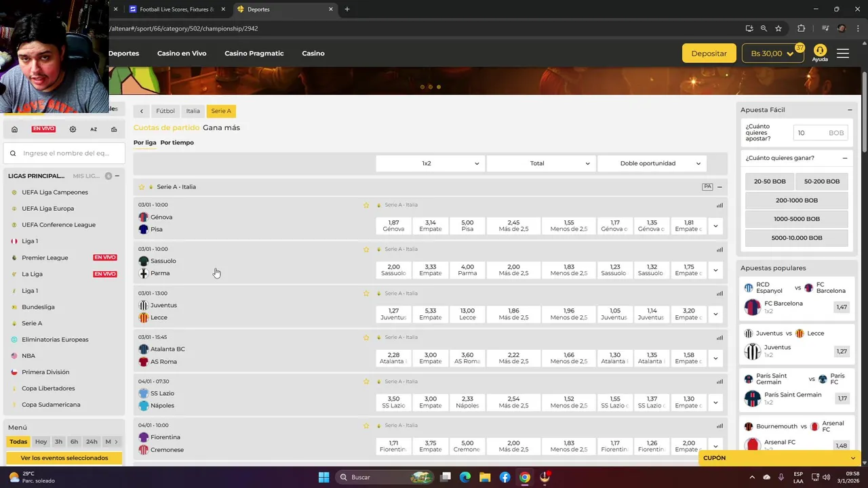
Task: Switch to the Por tiempo tab
Action: point(177,142)
